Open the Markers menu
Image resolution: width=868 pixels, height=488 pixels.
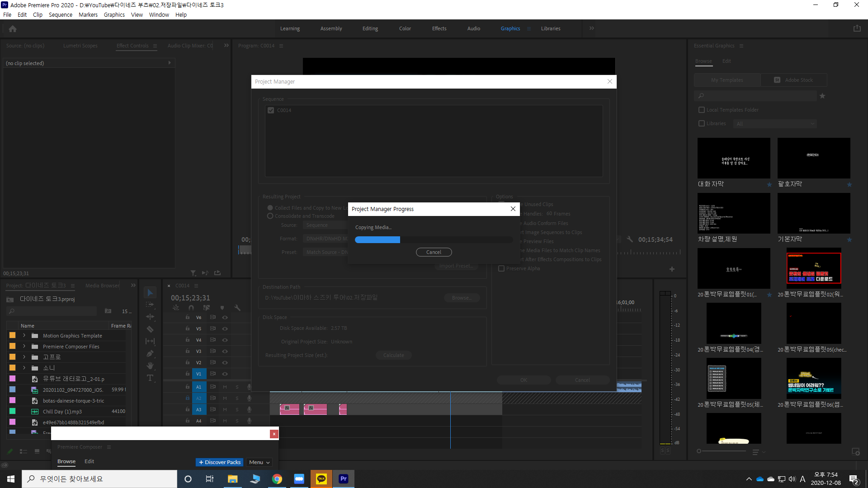click(x=88, y=14)
